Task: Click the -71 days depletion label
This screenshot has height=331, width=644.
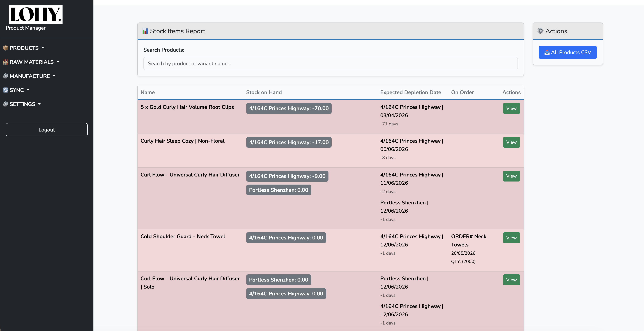Action: (389, 124)
